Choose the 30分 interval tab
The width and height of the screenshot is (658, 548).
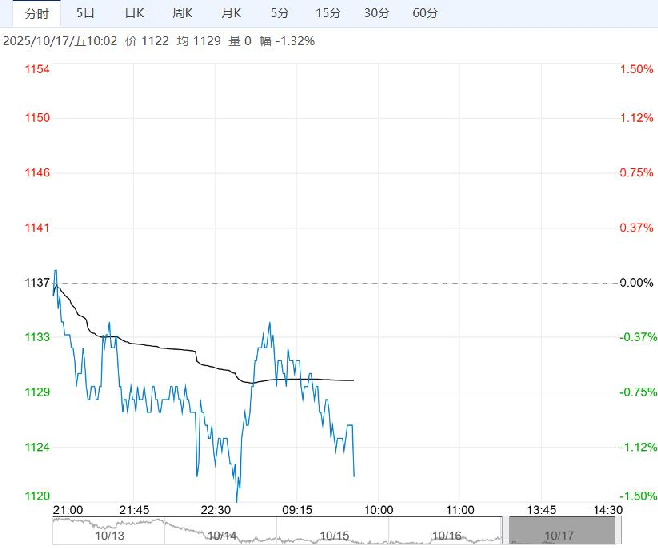[376, 13]
